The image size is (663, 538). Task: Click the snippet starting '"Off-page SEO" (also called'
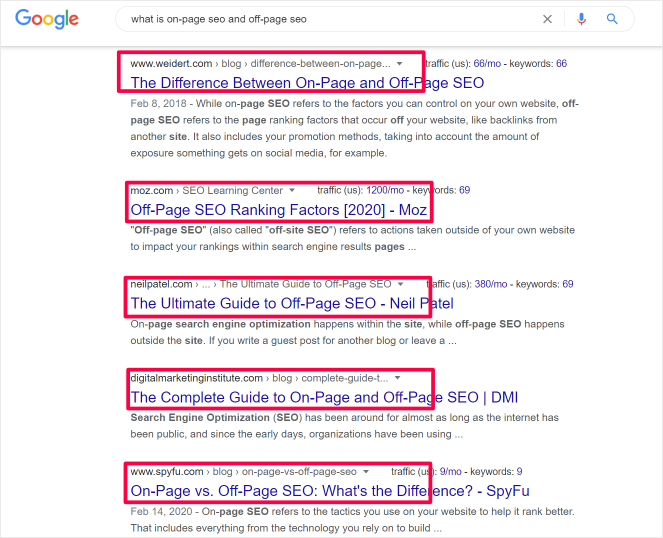pos(353,238)
